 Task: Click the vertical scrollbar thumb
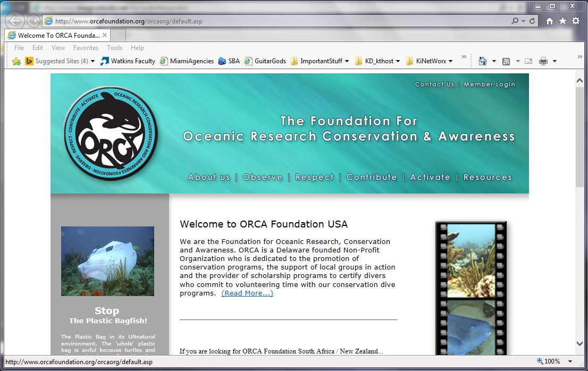(579, 137)
